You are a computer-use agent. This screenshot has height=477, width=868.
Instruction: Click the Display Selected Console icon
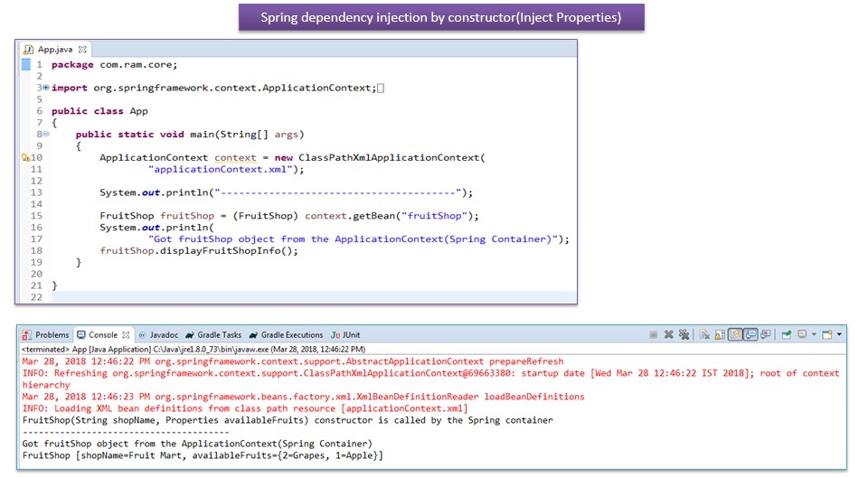[x=802, y=334]
